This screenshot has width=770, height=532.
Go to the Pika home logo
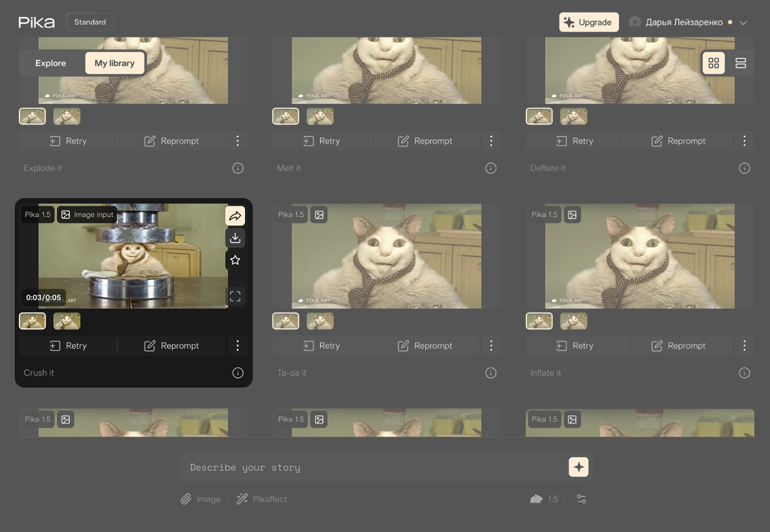(x=36, y=22)
